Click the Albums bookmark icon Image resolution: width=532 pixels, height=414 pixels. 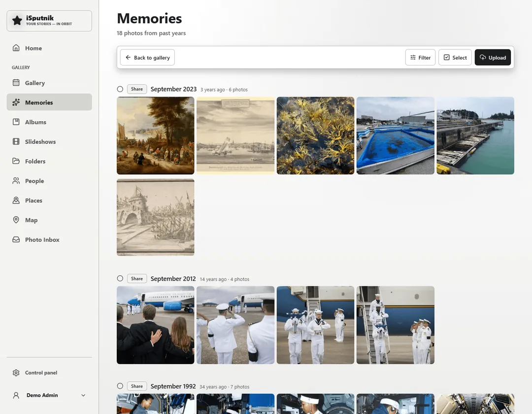tap(16, 122)
